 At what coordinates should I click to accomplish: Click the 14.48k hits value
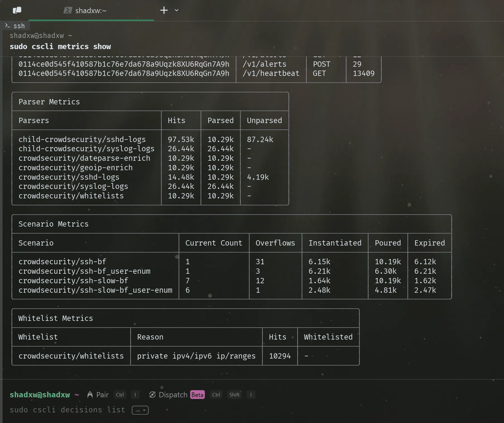coord(181,177)
